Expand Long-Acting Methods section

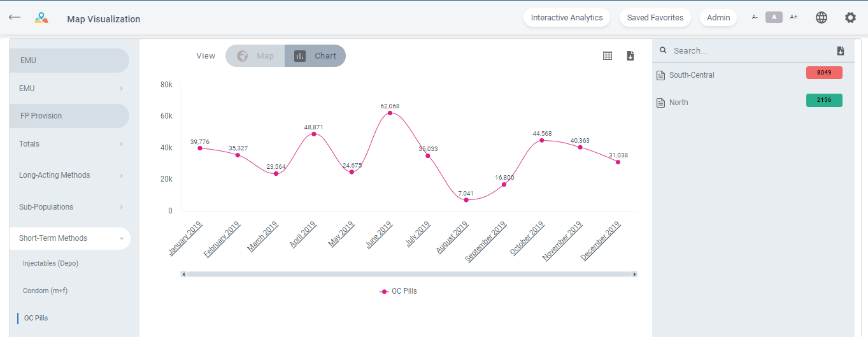coord(70,175)
